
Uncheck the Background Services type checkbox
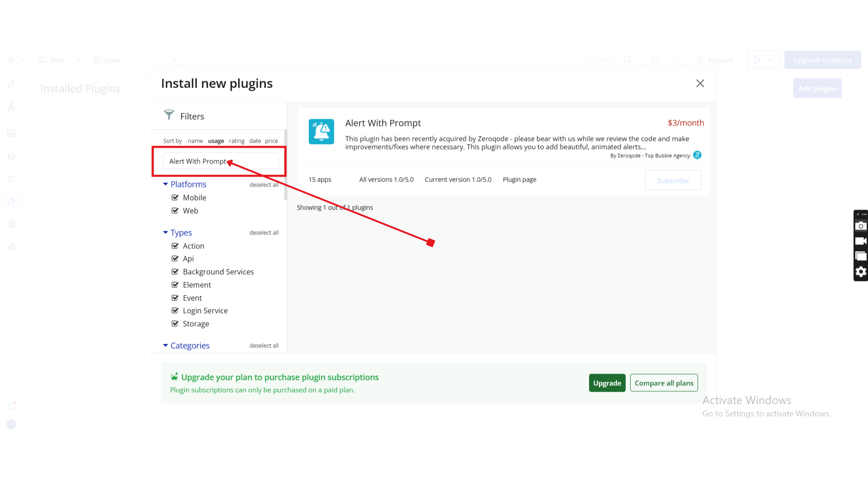tap(175, 272)
